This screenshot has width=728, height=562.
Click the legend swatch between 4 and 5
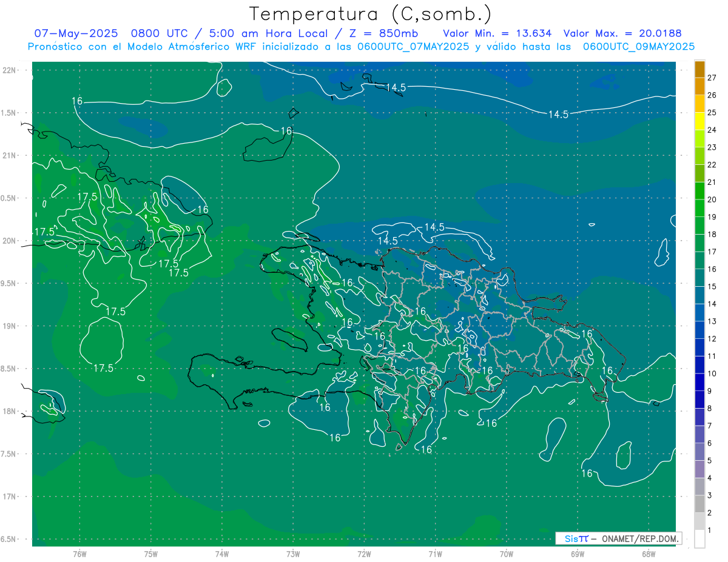(700, 469)
